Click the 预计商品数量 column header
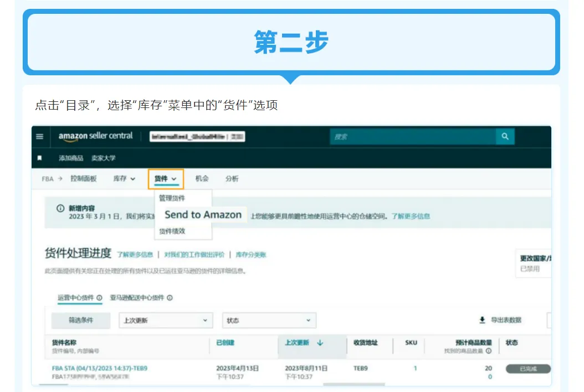This screenshot has width=584, height=392. pyautogui.click(x=473, y=343)
